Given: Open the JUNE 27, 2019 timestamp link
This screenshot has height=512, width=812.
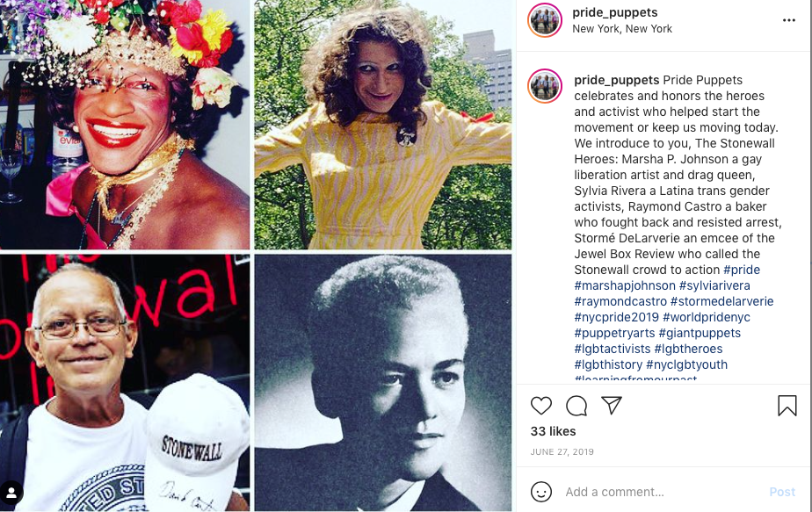Looking at the screenshot, I should 562,452.
